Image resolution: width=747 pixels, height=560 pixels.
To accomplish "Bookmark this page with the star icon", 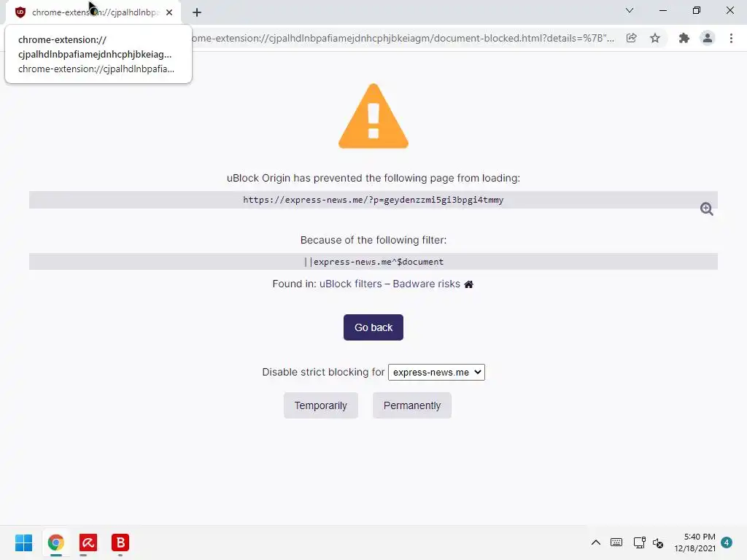I will (655, 38).
